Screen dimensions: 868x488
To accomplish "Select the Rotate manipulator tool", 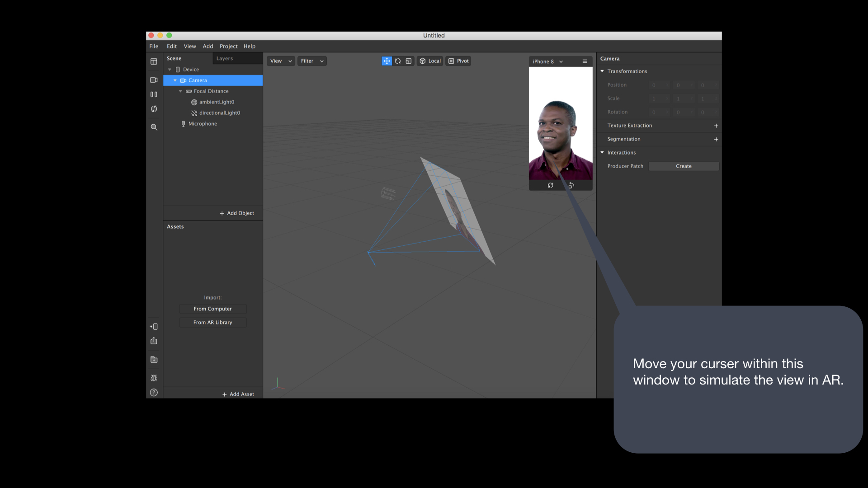I will click(398, 61).
